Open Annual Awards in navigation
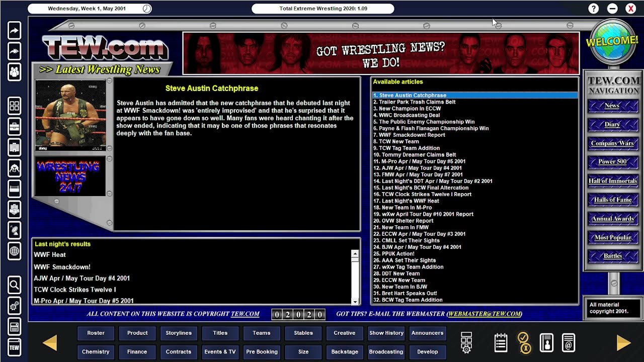 coord(612,219)
